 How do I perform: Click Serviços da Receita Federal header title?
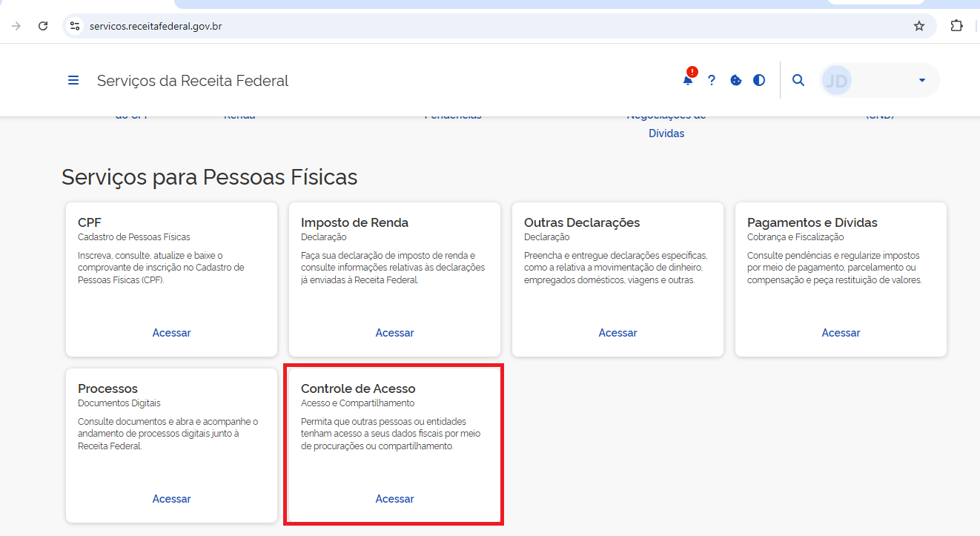tap(193, 81)
